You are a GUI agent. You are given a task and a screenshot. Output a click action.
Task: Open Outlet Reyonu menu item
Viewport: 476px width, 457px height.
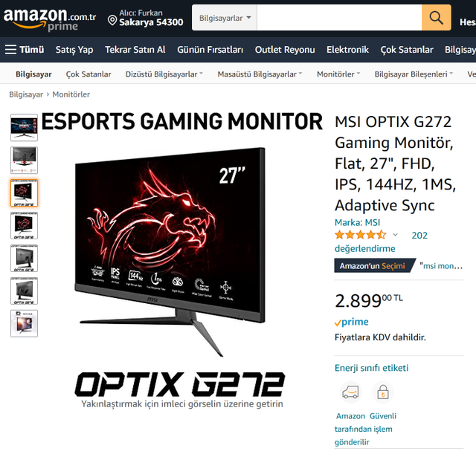285,50
